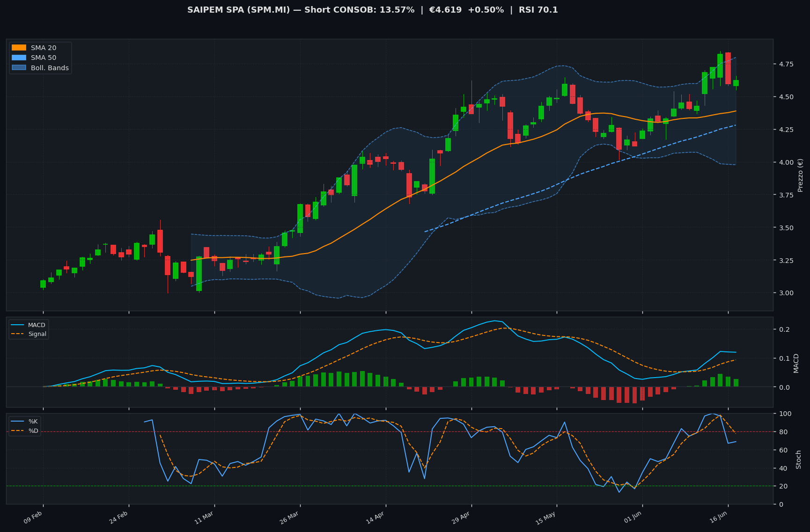Click the Boll. Bands legend swatch

click(19, 68)
